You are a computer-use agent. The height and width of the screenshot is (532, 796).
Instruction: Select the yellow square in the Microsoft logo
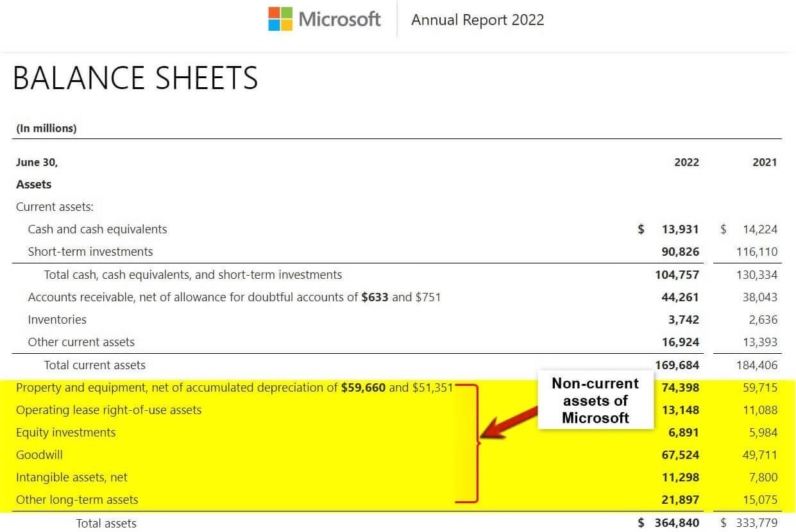coord(287,25)
